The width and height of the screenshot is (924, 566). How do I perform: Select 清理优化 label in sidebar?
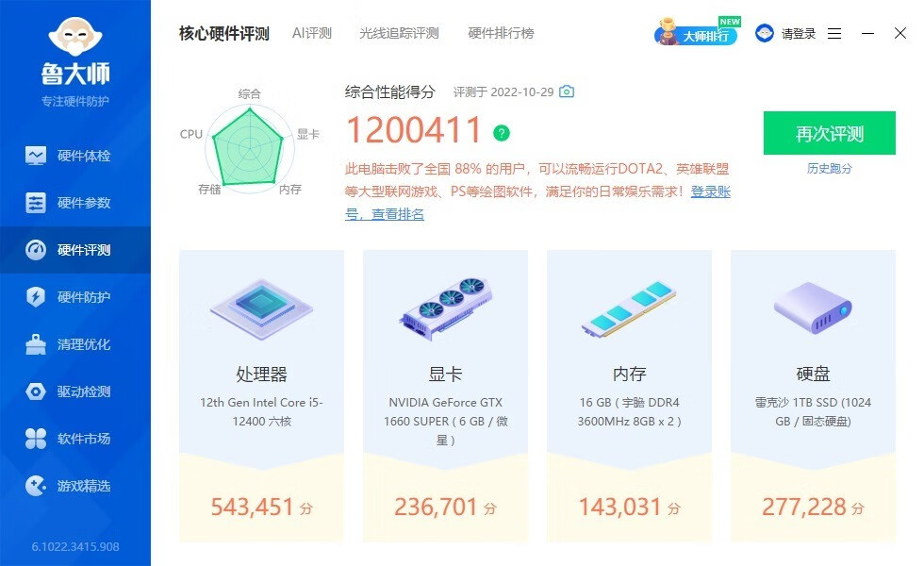[84, 344]
